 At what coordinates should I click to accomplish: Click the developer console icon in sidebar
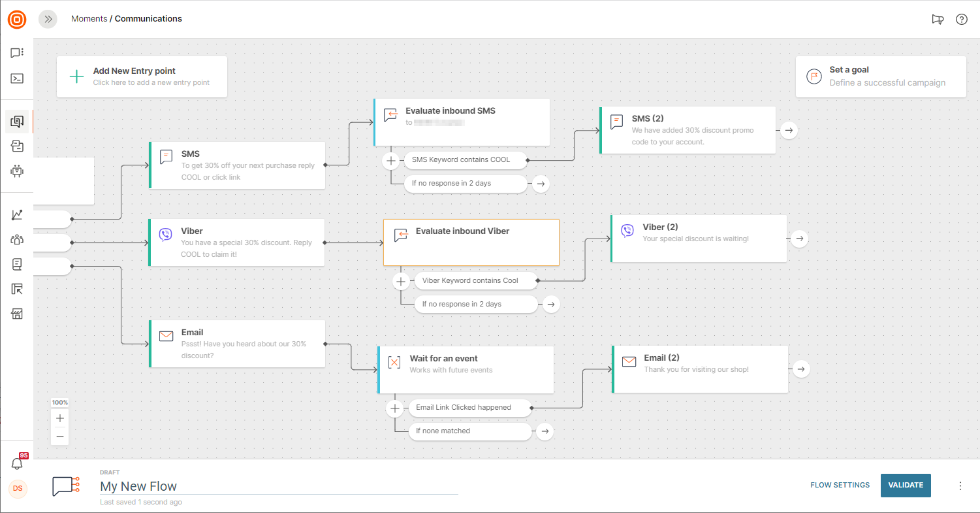[x=17, y=78]
